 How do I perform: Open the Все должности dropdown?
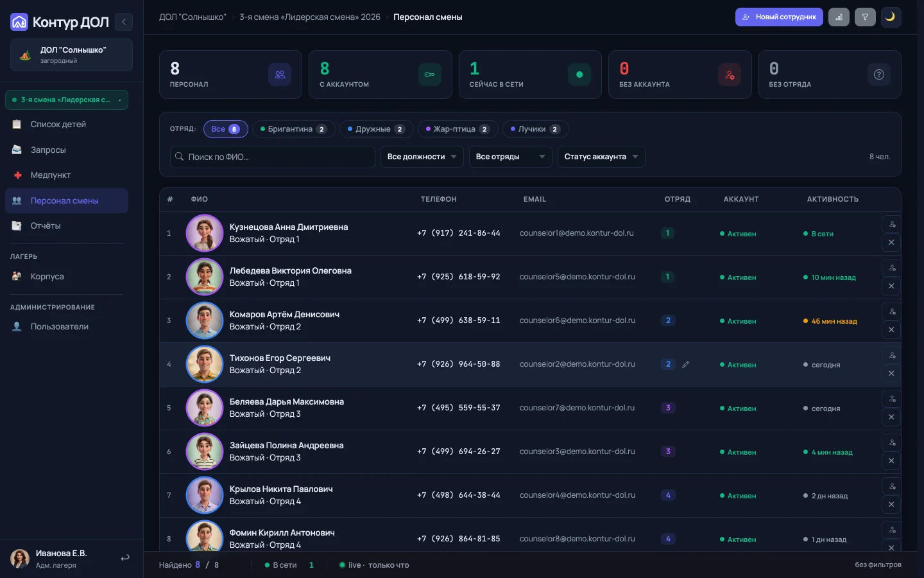pos(422,157)
